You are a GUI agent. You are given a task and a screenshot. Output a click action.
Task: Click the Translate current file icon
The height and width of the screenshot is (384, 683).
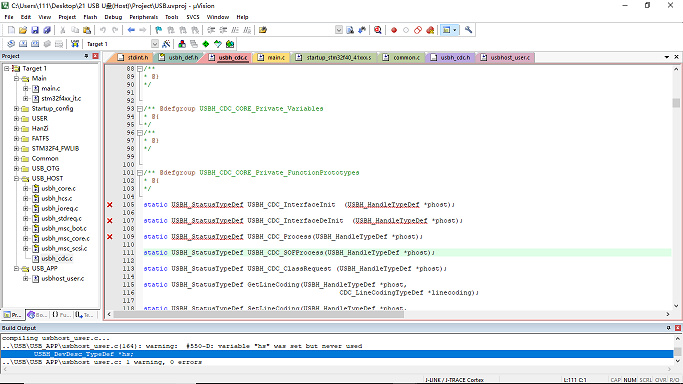click(x=11, y=44)
